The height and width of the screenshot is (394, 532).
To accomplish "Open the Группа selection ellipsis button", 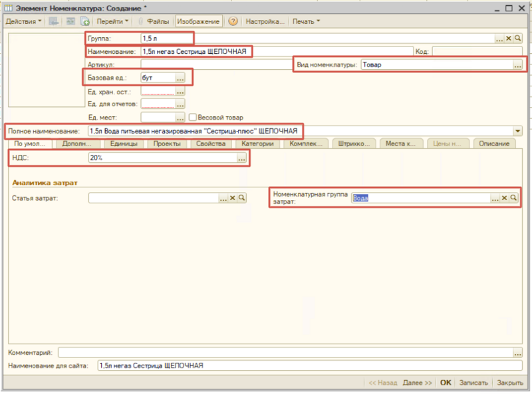I will (499, 39).
